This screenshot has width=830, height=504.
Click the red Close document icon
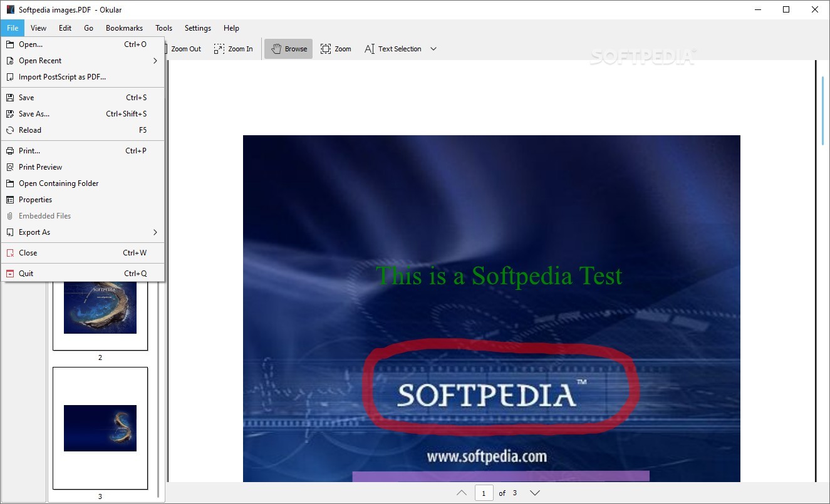tap(9, 253)
